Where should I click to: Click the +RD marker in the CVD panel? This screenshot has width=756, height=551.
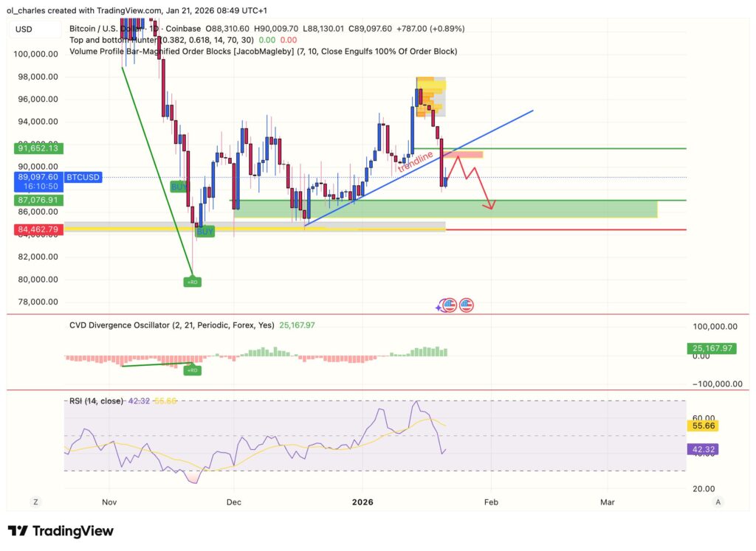coord(193,370)
